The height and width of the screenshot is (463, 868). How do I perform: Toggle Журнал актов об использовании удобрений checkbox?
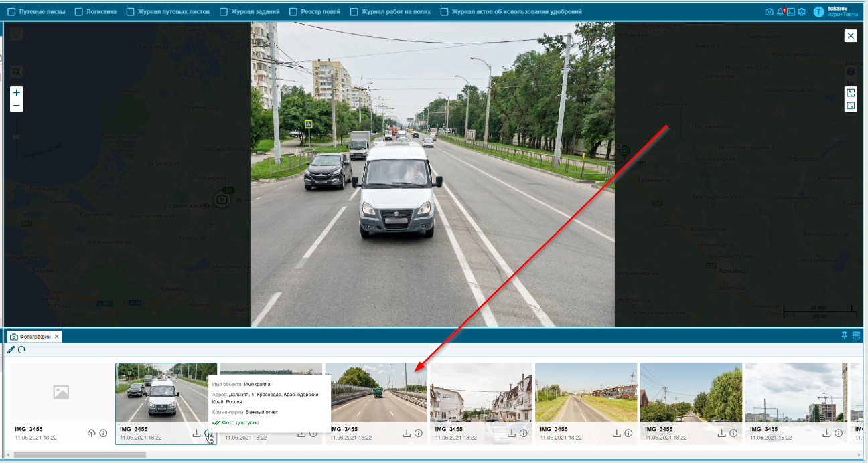tap(445, 12)
